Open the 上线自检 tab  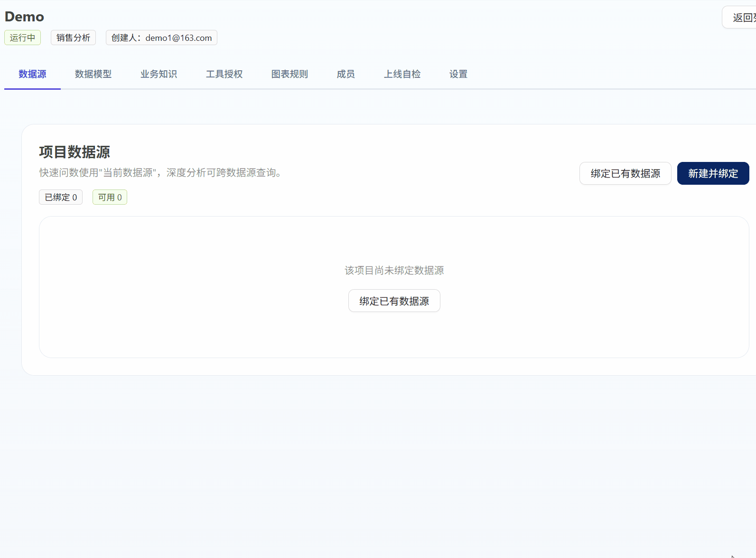pos(402,74)
